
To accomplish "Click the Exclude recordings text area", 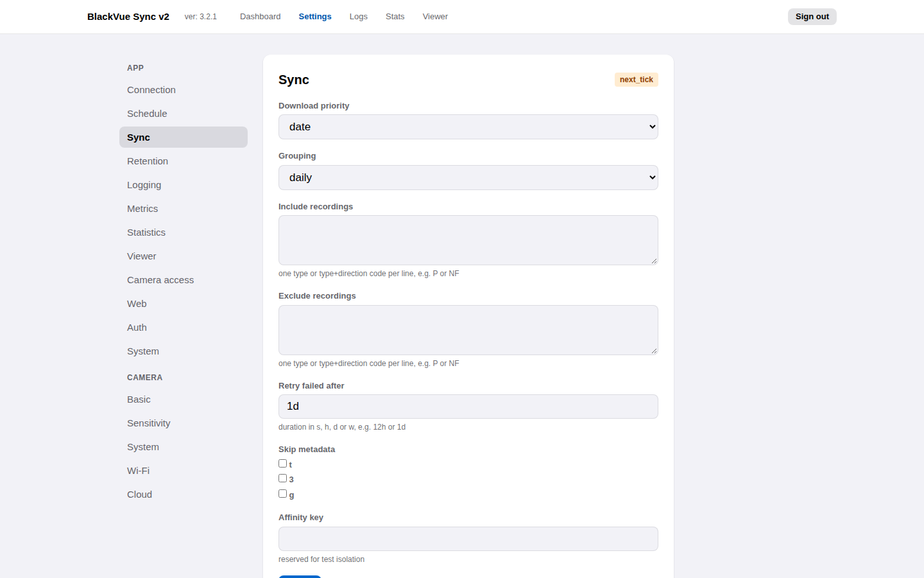I will pyautogui.click(x=468, y=330).
